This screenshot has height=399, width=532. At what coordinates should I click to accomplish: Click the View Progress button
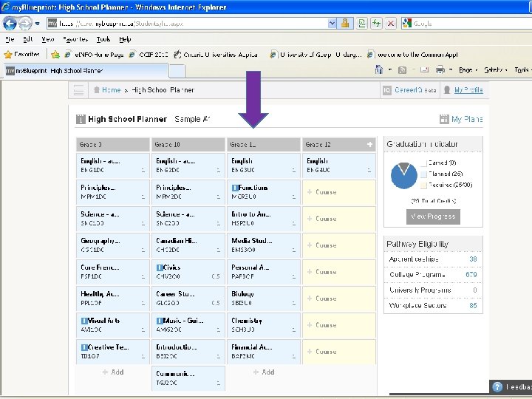click(433, 216)
